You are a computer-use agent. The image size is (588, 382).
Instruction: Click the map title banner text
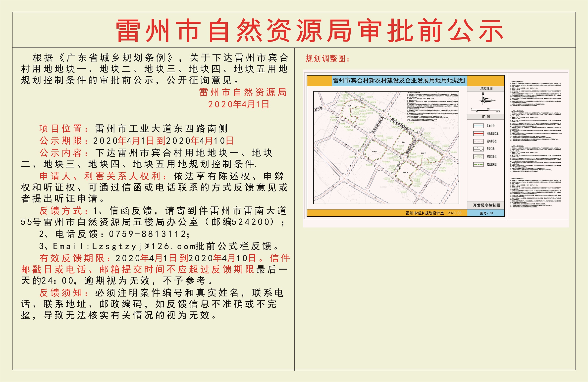(x=399, y=81)
